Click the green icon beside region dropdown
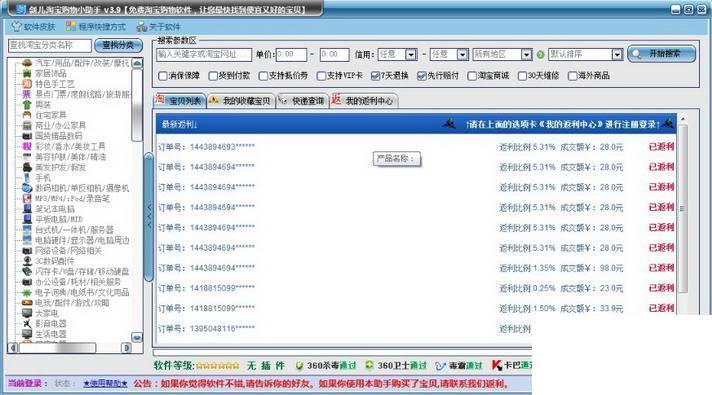This screenshot has width=712, height=395. [x=540, y=55]
